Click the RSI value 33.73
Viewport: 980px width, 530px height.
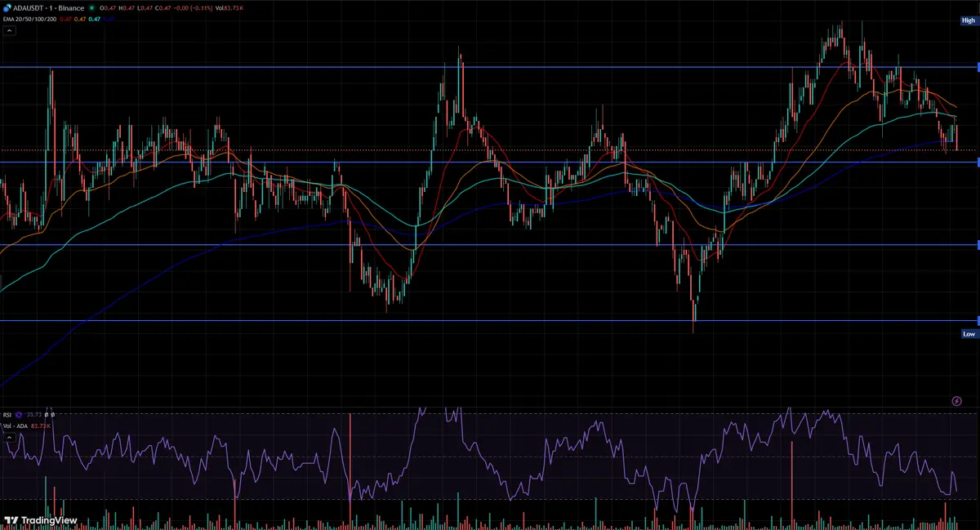[34, 415]
